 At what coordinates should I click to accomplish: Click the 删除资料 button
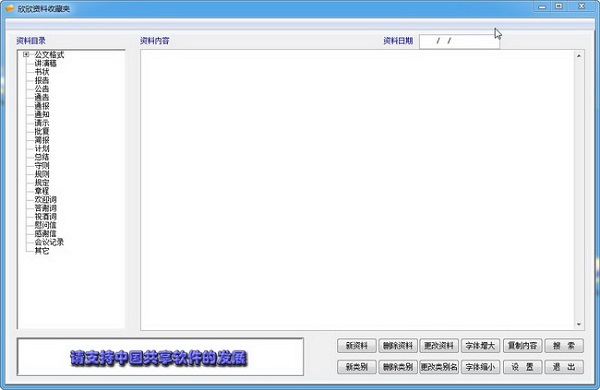(398, 346)
